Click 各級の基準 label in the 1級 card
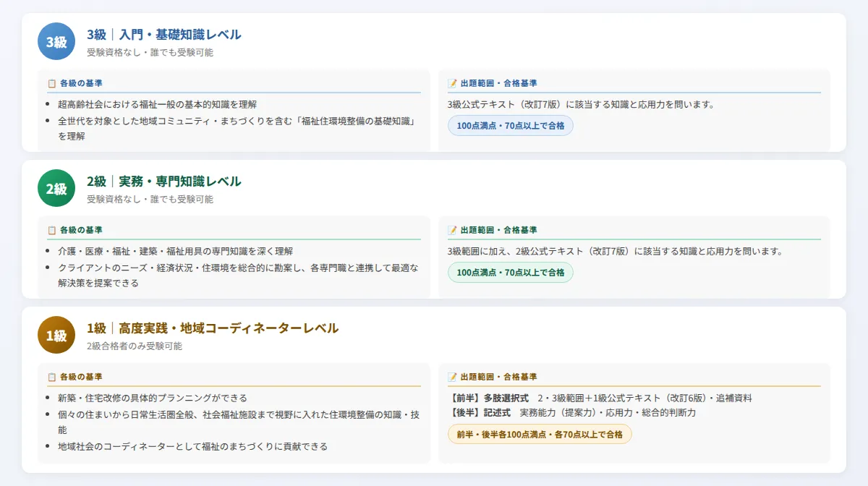 [x=81, y=377]
